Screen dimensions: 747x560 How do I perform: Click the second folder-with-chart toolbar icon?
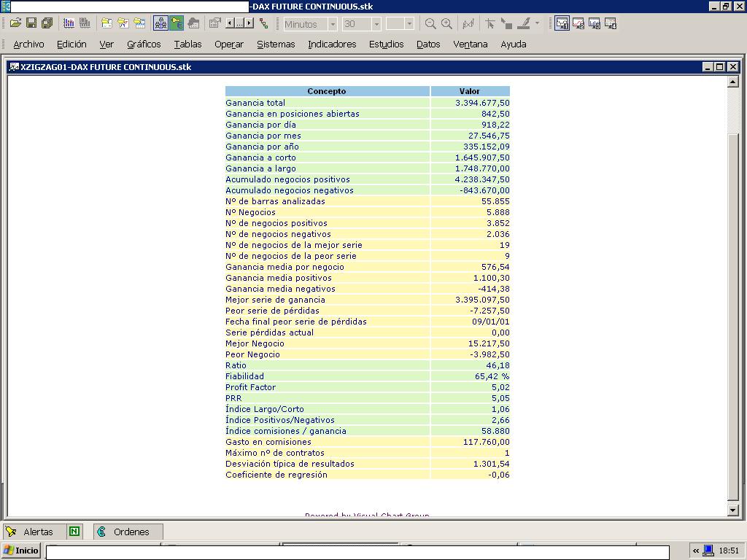(123, 23)
